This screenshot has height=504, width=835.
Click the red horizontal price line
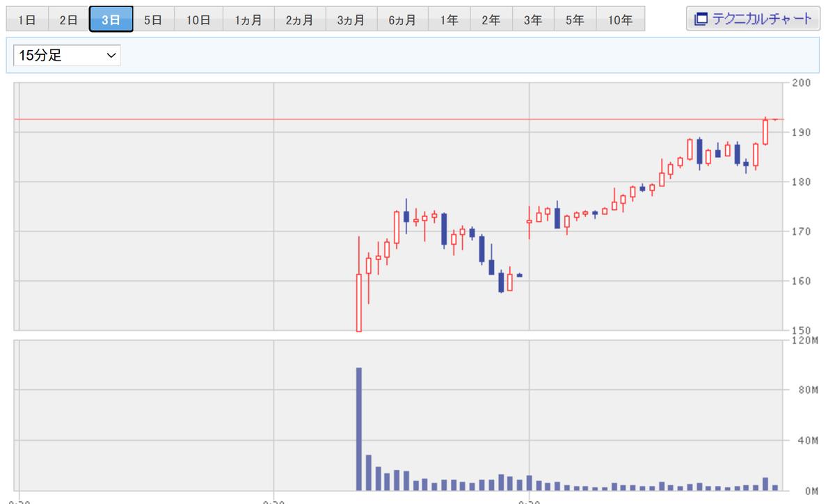[x=401, y=119]
